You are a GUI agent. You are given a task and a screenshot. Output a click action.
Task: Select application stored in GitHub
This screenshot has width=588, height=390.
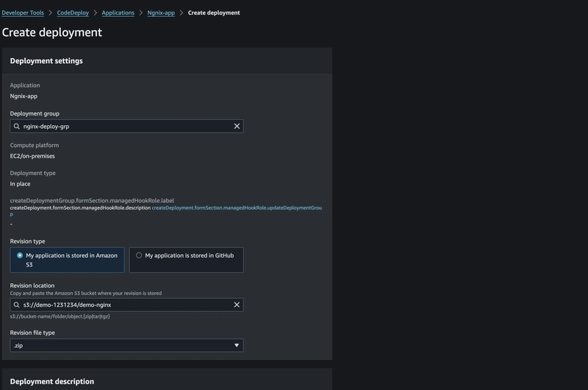(186, 260)
